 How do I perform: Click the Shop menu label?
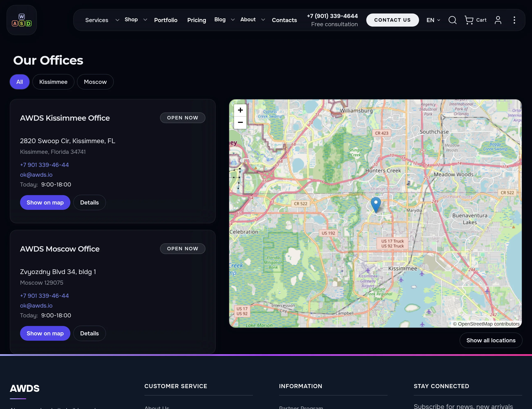coord(131,19)
